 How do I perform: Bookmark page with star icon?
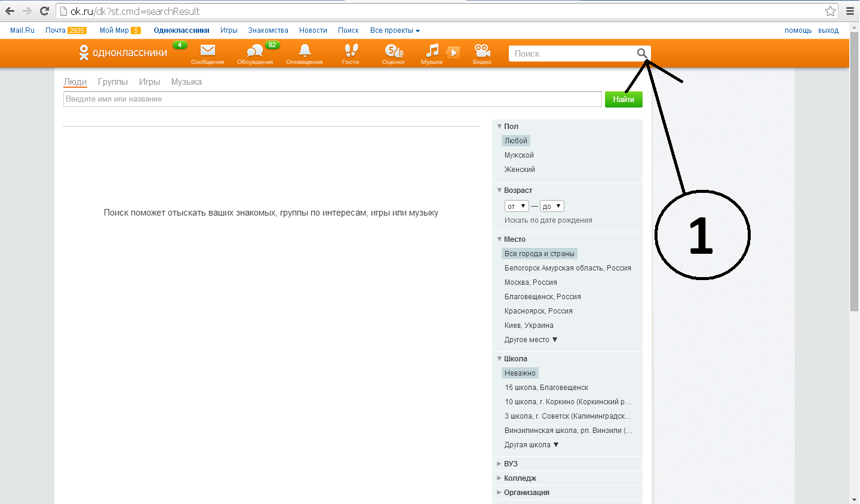click(830, 11)
